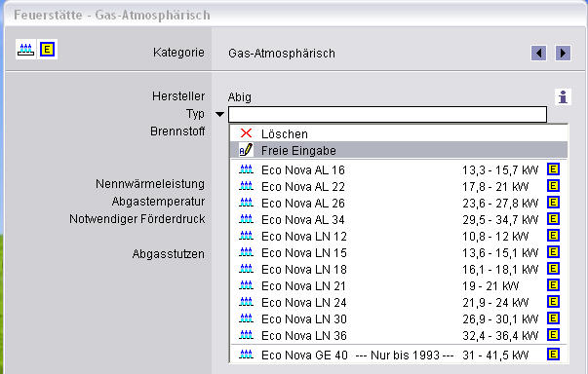Click E badge in the 16,1 - 18,1 kW row
This screenshot has width=588, height=374.
[553, 269]
